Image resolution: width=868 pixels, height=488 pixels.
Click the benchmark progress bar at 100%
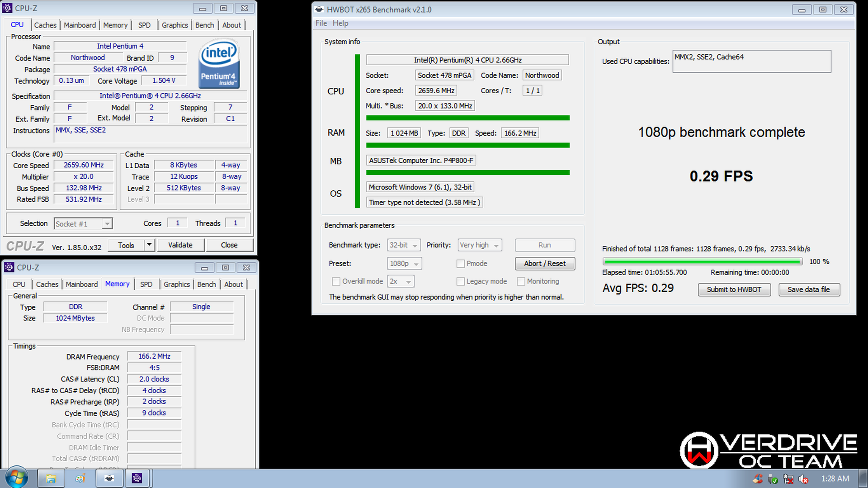click(702, 261)
